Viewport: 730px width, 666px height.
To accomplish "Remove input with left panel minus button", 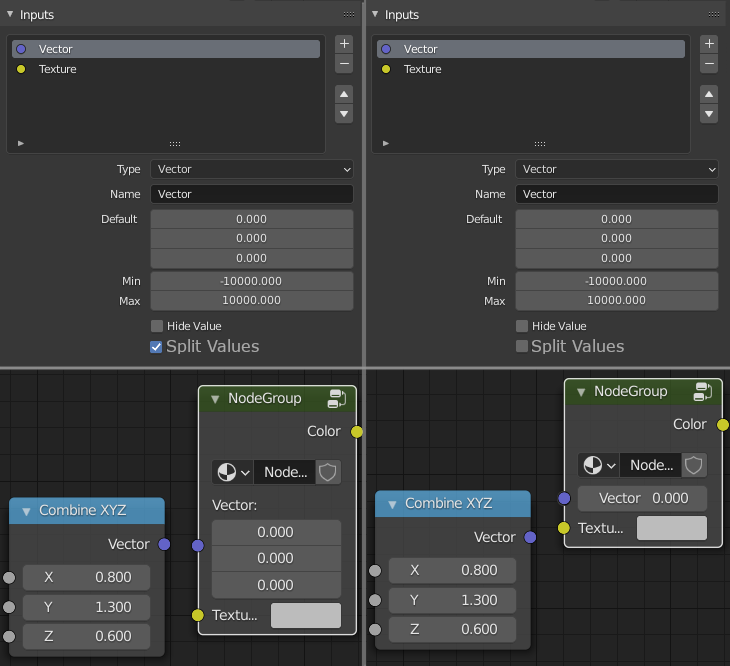I will (x=344, y=63).
